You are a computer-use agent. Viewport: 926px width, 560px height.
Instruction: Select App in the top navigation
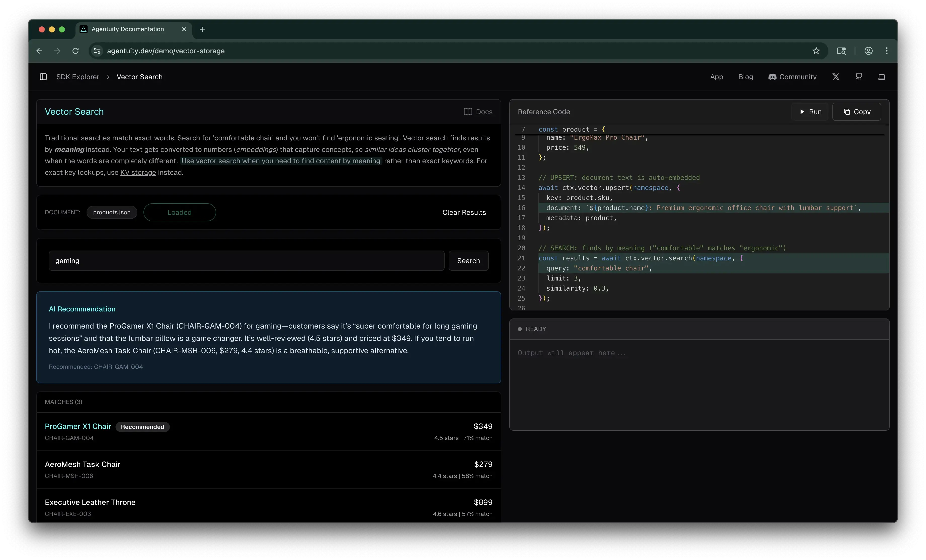(716, 77)
